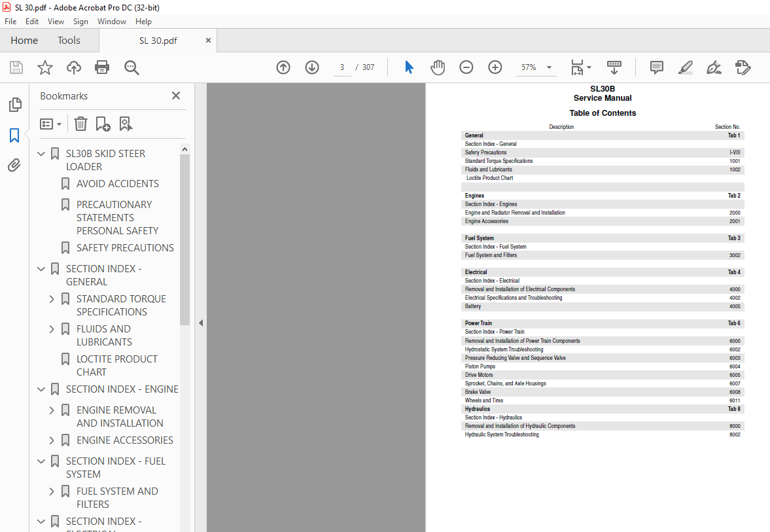Click the bookmarks panel scrollbar thumb
This screenshot has height=532, width=770.
(x=184, y=239)
